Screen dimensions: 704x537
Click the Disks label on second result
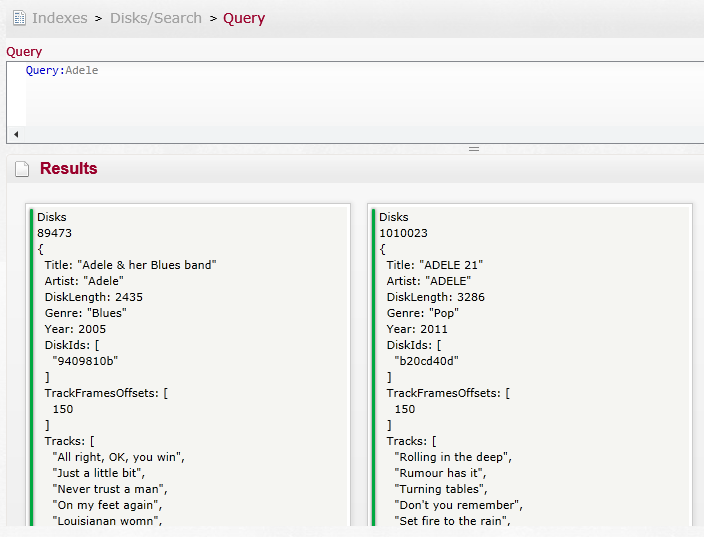(394, 217)
